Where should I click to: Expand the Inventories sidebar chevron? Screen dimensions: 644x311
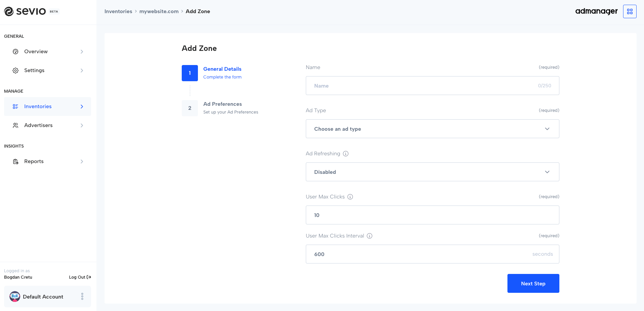point(82,106)
